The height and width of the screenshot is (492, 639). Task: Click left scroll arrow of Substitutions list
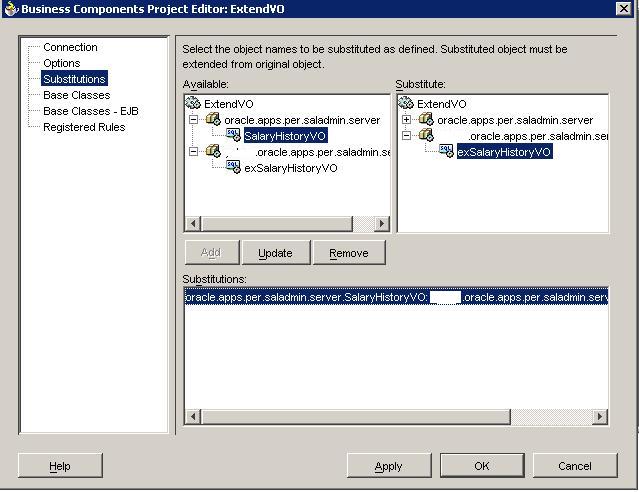click(x=193, y=417)
